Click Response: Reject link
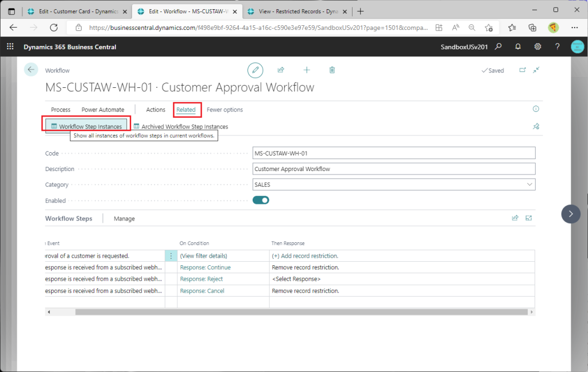Viewport: 588px width, 372px height. [x=202, y=279]
